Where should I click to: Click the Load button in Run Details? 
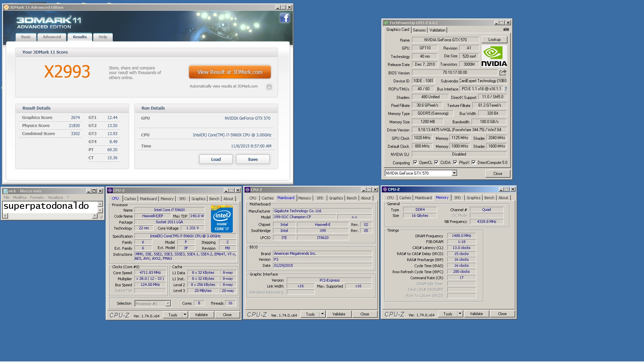216,160
